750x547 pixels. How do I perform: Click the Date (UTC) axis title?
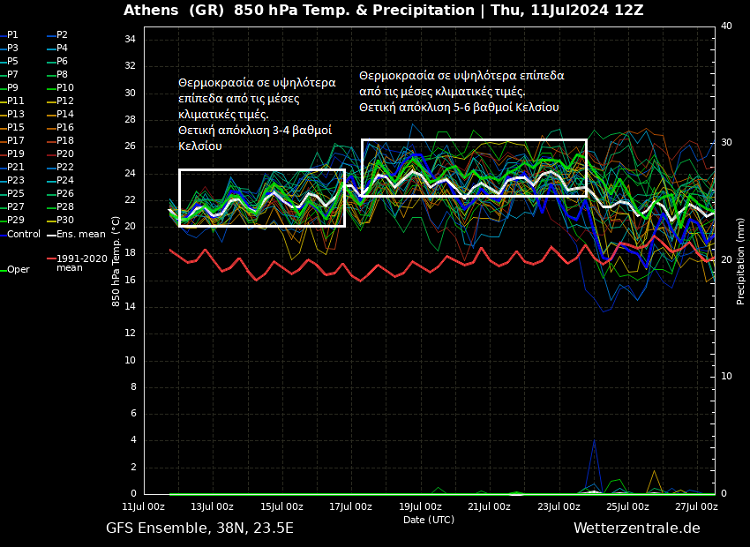pyautogui.click(x=428, y=519)
